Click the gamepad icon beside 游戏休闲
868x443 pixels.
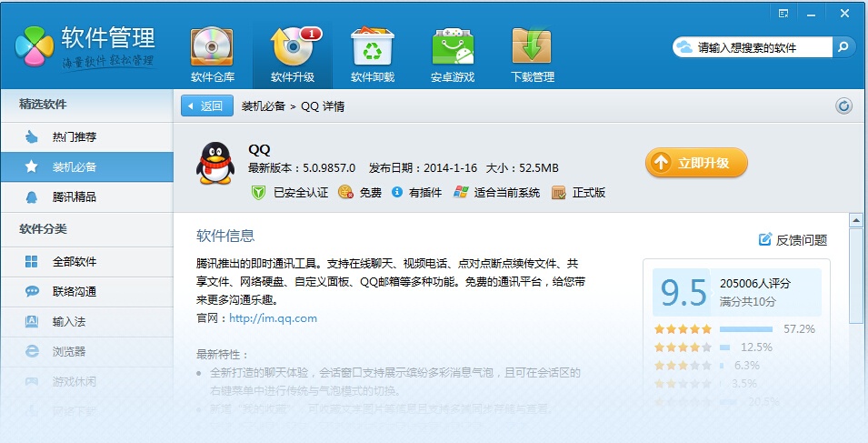(32, 381)
